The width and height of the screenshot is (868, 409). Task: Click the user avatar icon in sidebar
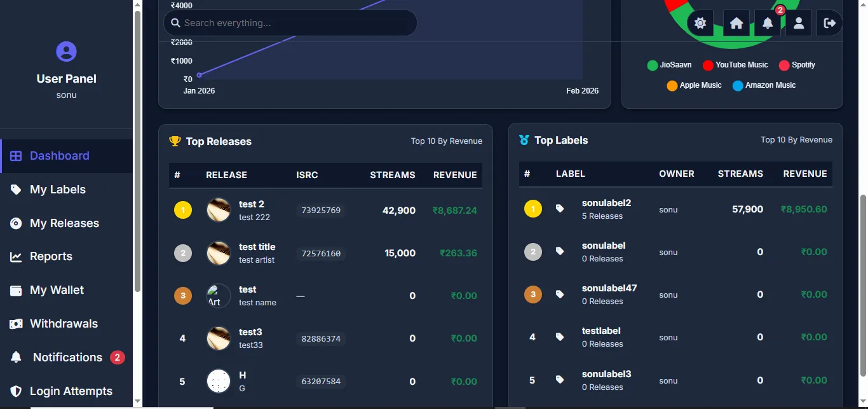[x=66, y=51]
